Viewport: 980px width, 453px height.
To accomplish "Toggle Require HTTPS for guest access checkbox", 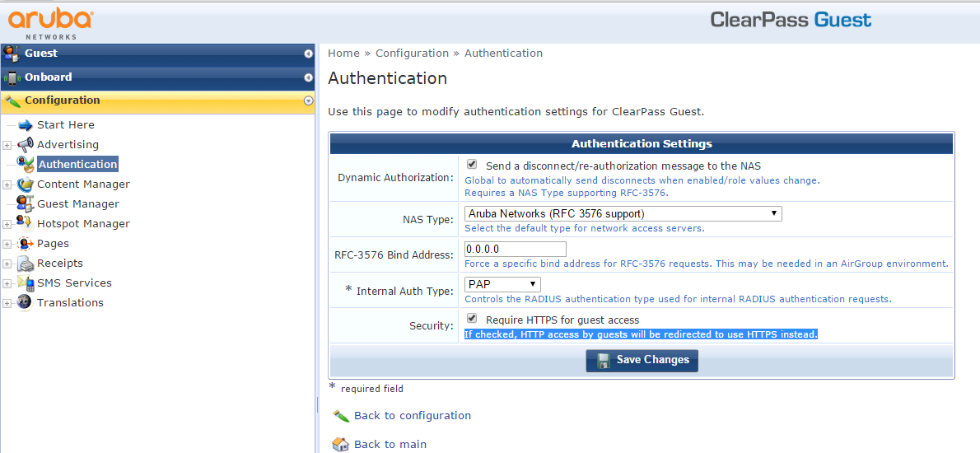I will click(472, 319).
